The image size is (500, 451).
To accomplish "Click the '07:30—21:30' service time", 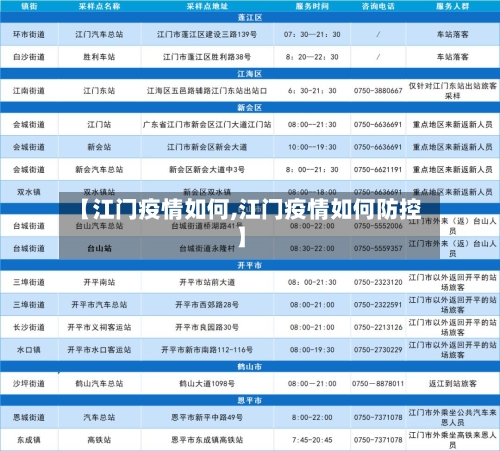I will [x=312, y=34].
